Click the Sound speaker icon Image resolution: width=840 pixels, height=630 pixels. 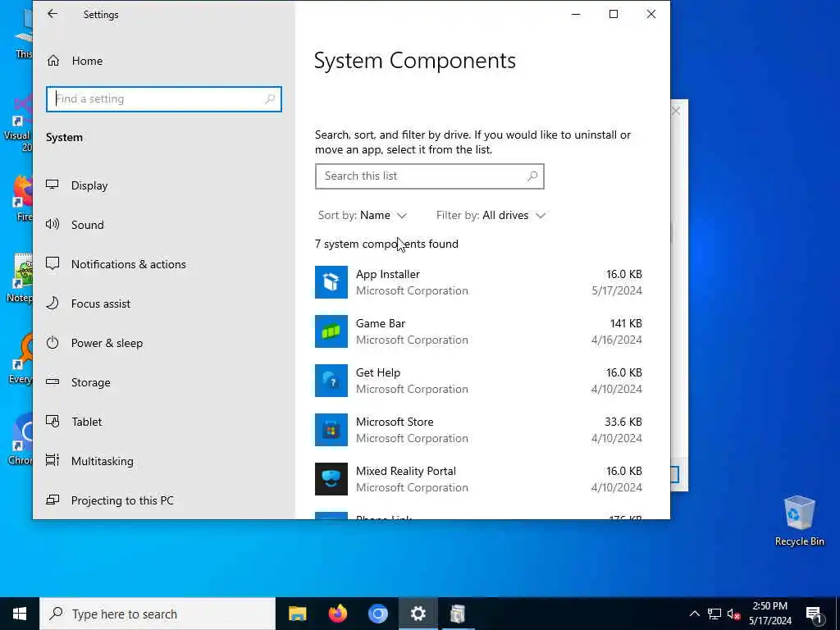click(x=52, y=224)
